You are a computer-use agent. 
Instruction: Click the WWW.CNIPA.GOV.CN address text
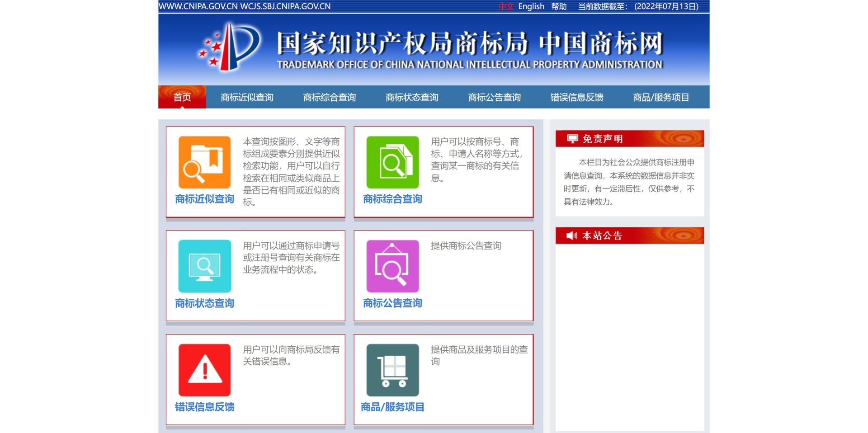[x=198, y=6]
